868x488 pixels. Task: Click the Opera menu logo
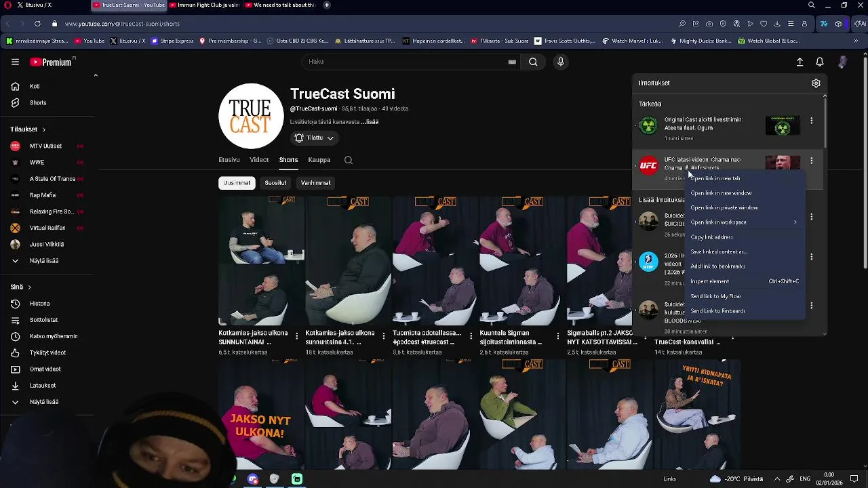[7, 5]
